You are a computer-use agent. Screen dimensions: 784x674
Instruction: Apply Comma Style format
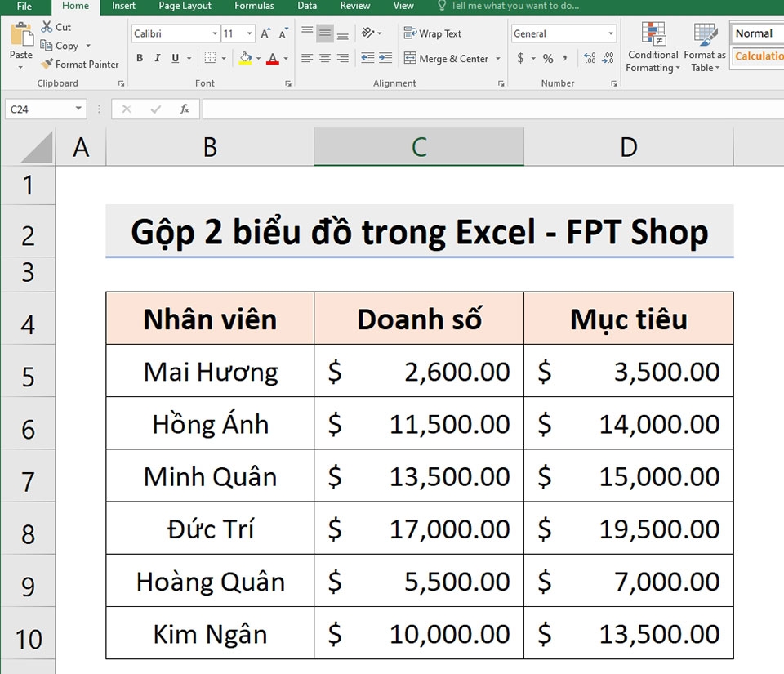tap(565, 58)
